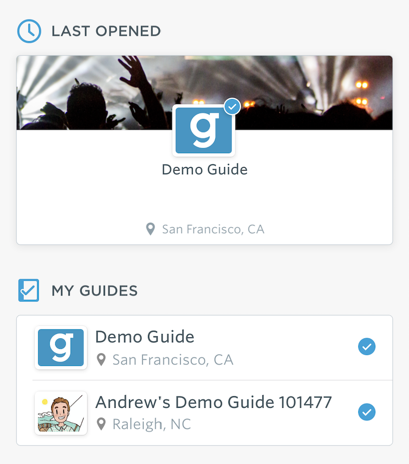The image size is (409, 464).
Task: Toggle the checkmark for Andrew's Demo Guide 101477
Action: click(x=367, y=412)
